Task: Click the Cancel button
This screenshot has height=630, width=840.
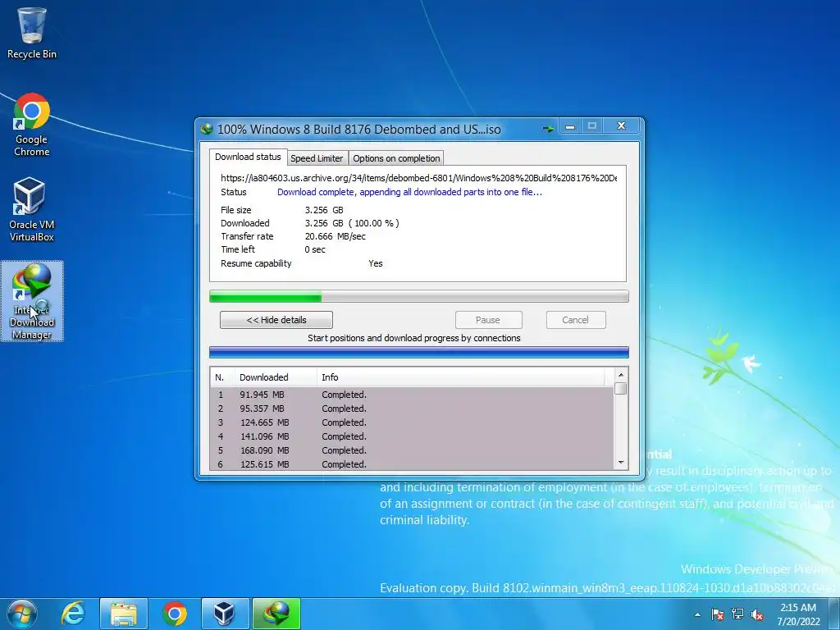Action: (576, 320)
